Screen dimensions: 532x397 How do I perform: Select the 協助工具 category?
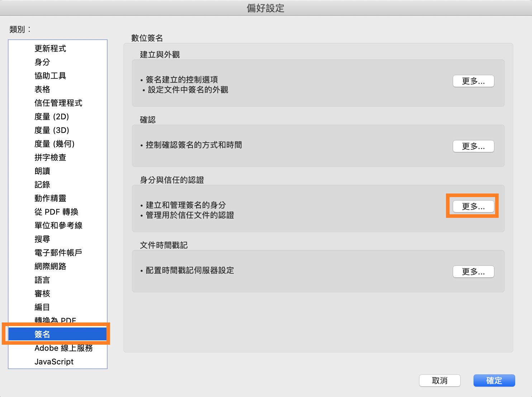coord(58,76)
